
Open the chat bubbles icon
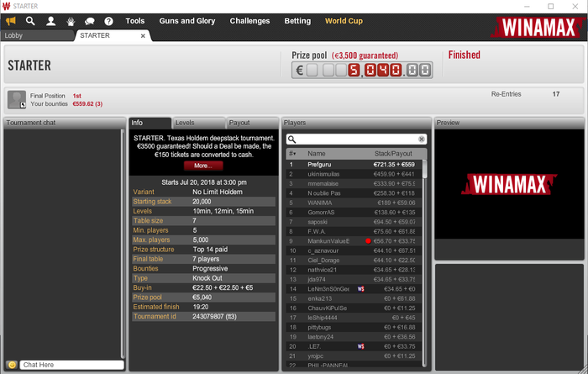[x=89, y=21]
